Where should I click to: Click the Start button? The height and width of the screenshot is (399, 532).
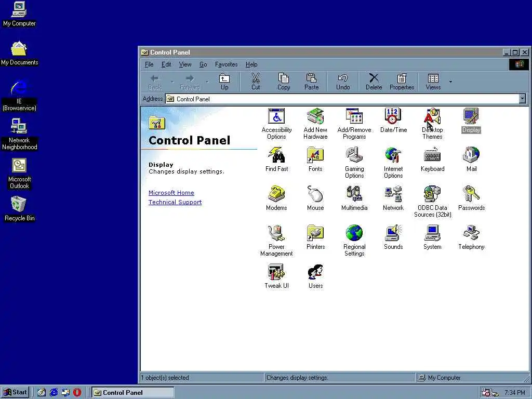[x=15, y=392]
